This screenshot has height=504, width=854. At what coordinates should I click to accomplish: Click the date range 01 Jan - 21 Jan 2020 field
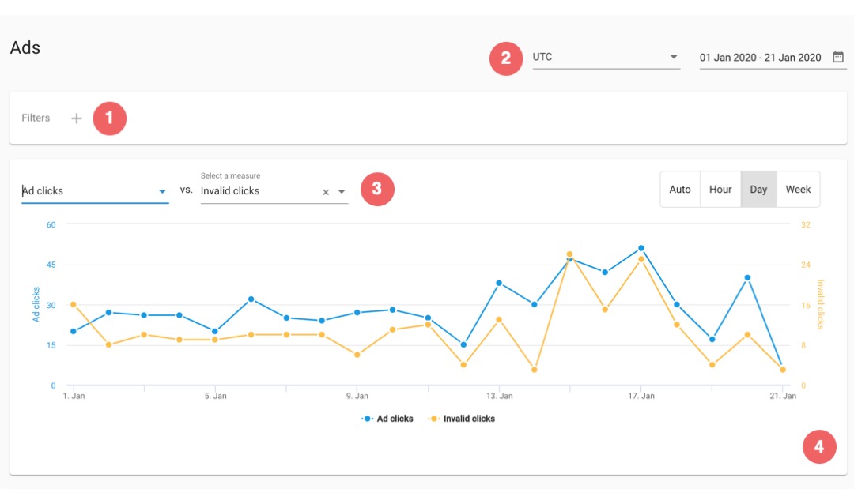(761, 57)
